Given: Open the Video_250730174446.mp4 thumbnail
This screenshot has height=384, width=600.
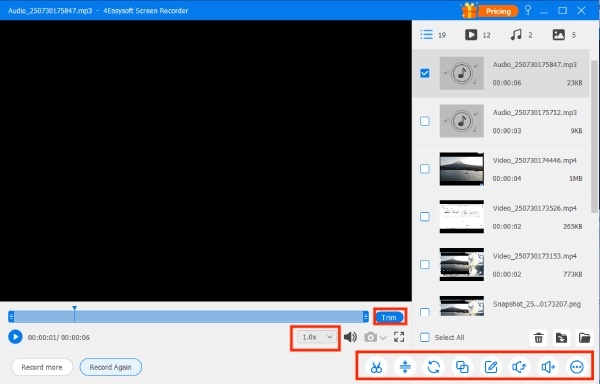Looking at the screenshot, I should (x=461, y=169).
